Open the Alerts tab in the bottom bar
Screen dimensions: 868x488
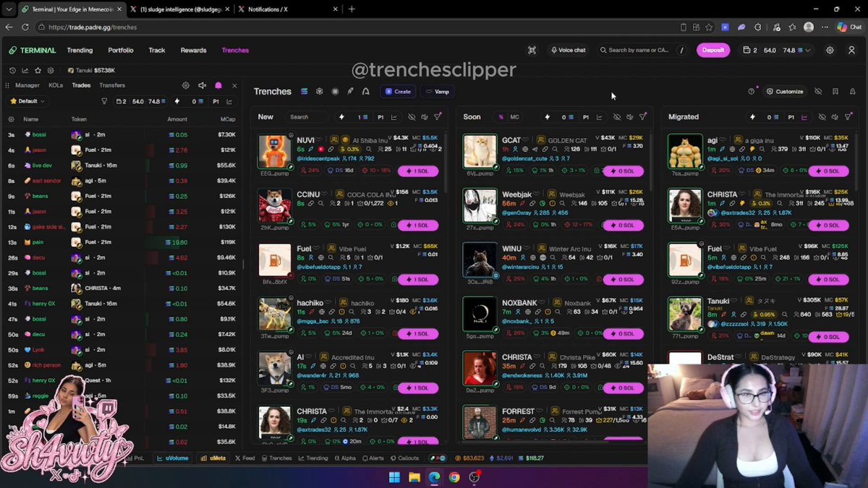click(373, 458)
